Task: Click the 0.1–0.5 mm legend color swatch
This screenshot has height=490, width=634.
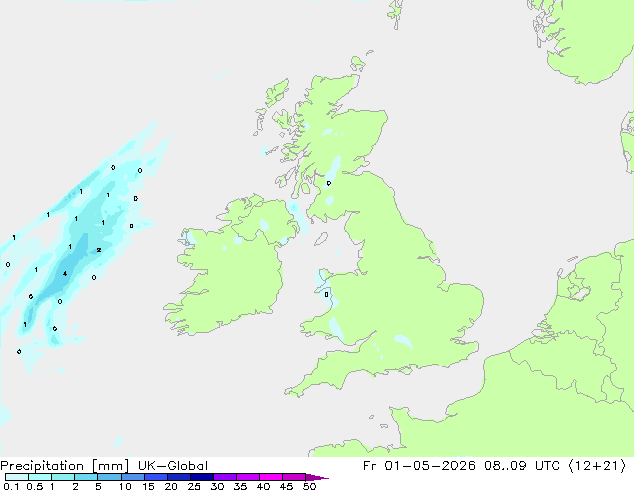Action: [x=17, y=477]
